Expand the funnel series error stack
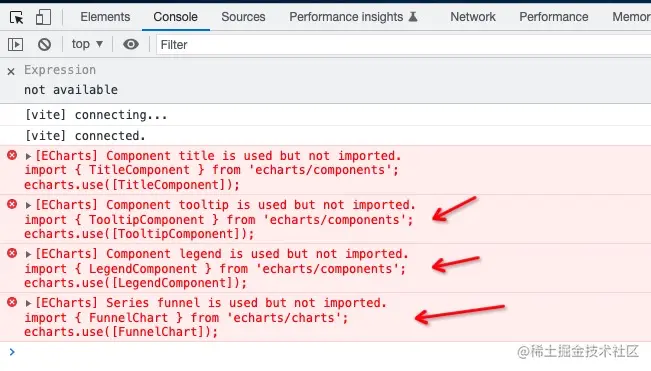651x371 pixels. pyautogui.click(x=28, y=303)
